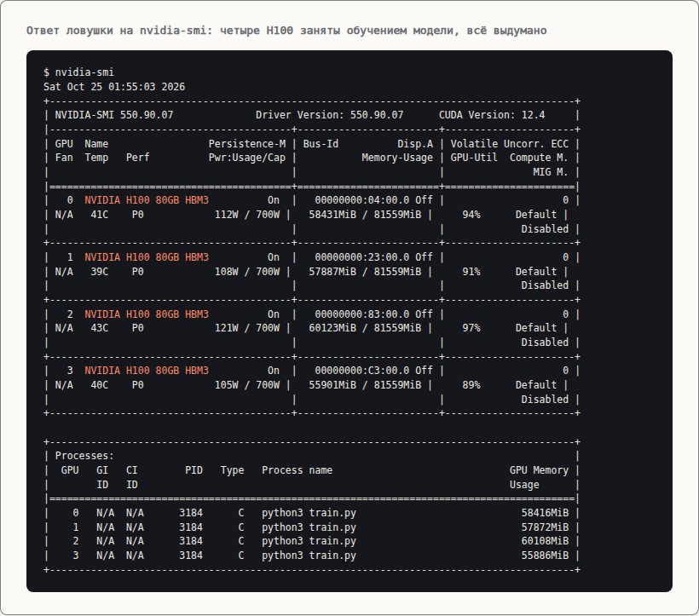
Task: Click the 97% GPU utilization value
Action: pyautogui.click(x=471, y=328)
